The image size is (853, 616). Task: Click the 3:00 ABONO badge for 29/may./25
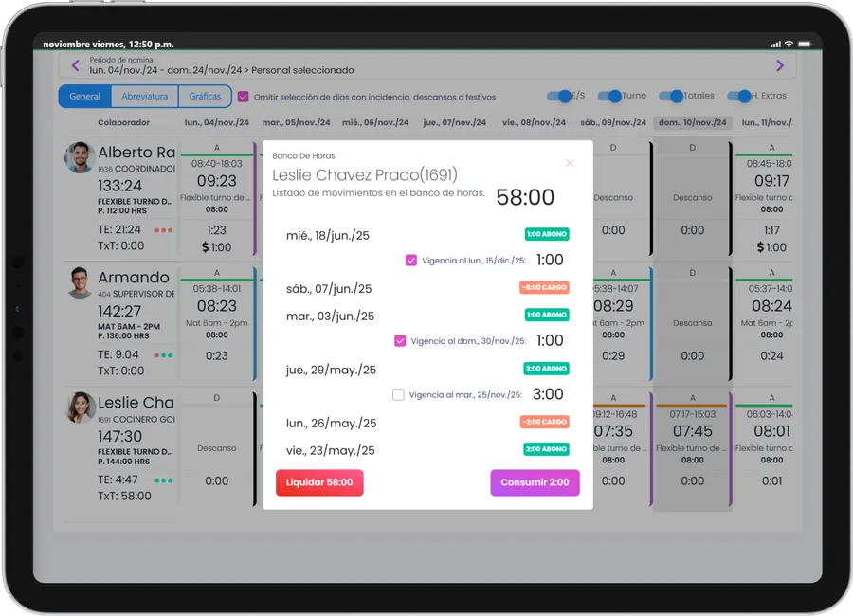pos(546,369)
